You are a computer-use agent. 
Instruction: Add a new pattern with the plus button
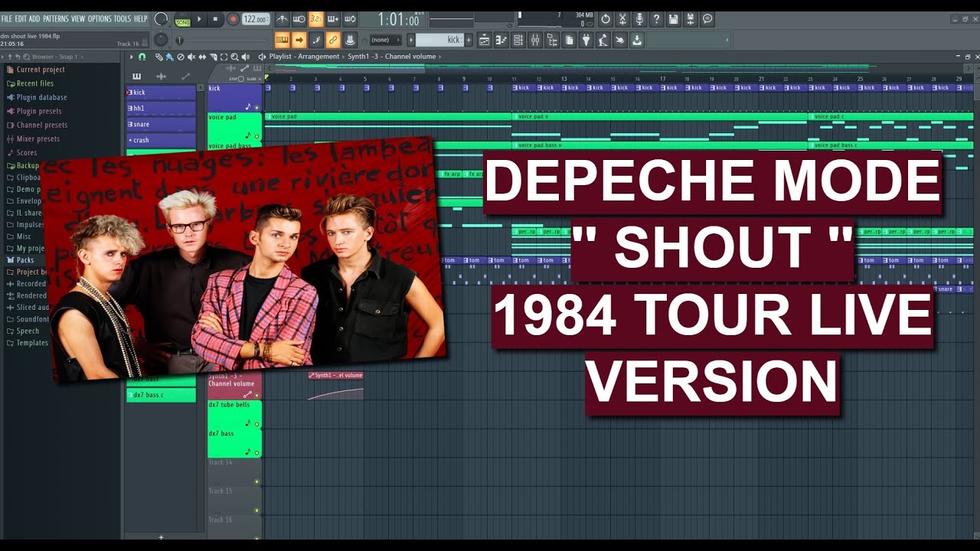coord(470,40)
